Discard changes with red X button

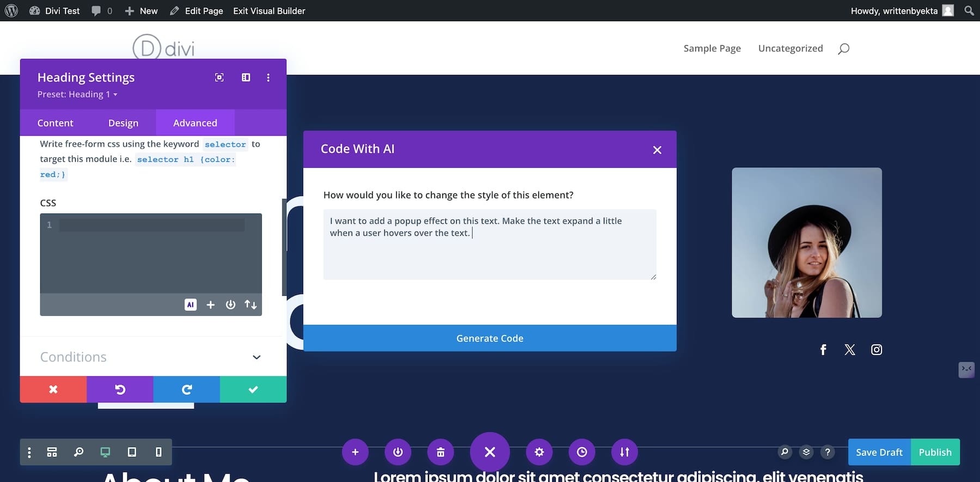[x=53, y=389]
